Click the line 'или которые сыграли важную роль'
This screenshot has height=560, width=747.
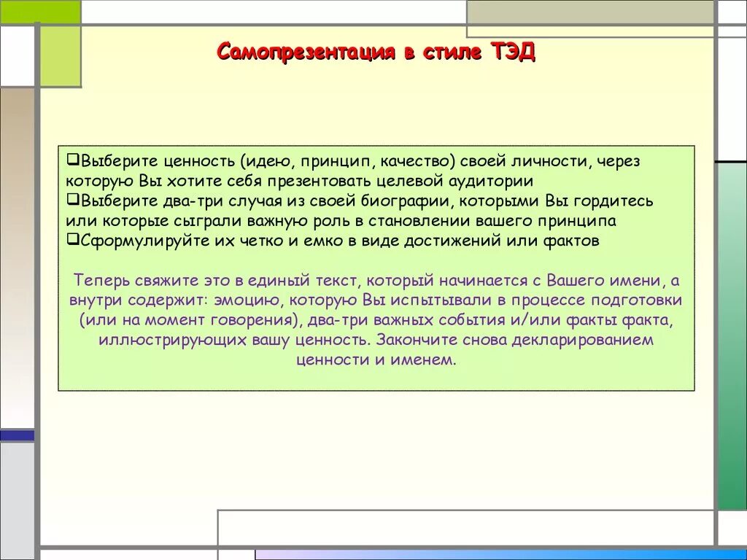(341, 222)
